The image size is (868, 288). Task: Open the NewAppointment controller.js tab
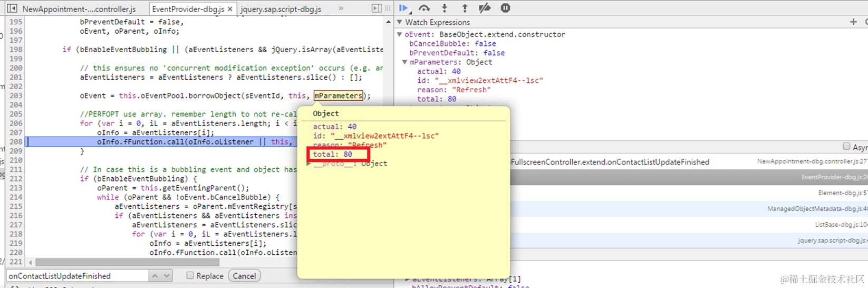pos(79,9)
